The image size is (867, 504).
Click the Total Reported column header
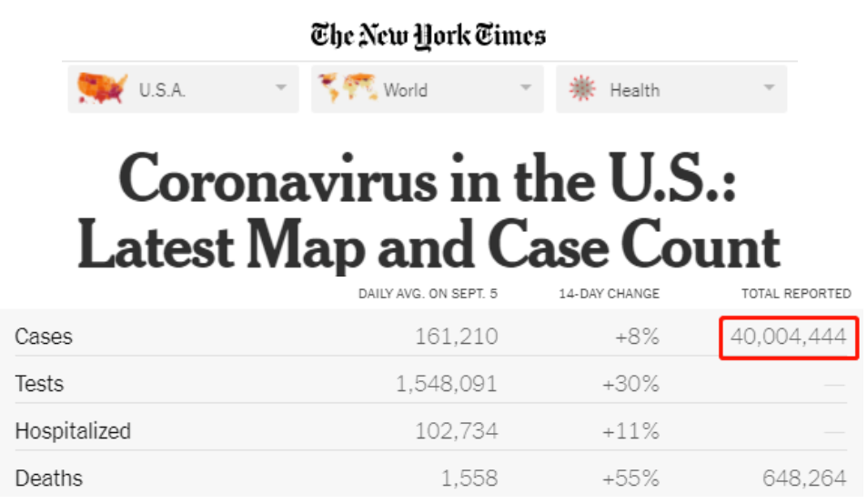click(796, 294)
